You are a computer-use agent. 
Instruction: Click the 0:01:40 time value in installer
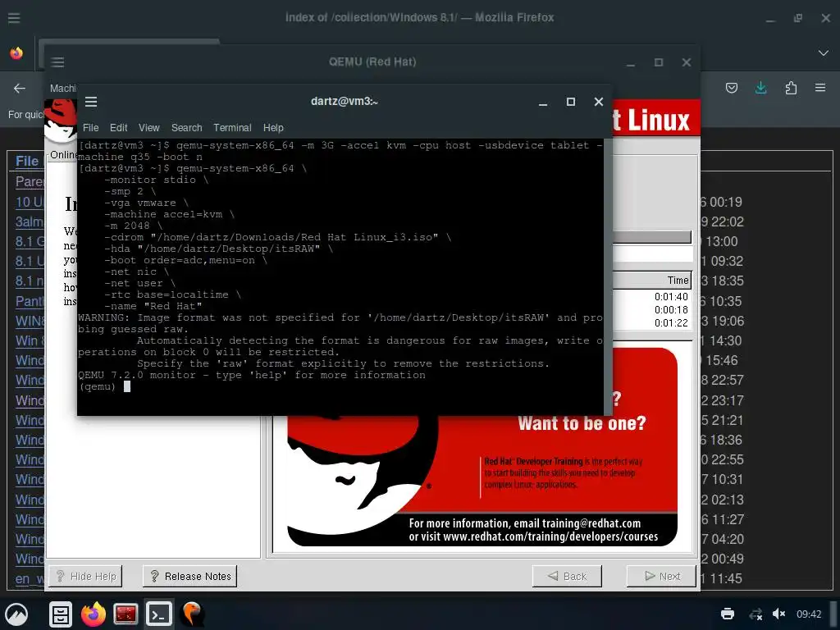(671, 297)
